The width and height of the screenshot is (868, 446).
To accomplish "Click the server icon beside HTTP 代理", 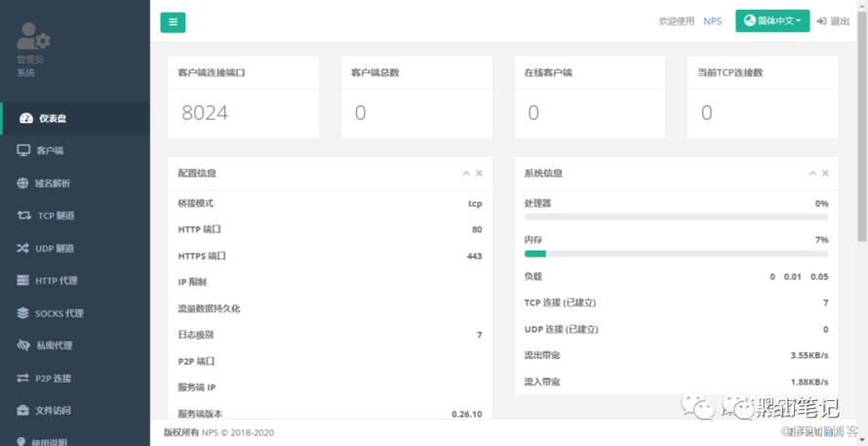I will click(x=24, y=281).
